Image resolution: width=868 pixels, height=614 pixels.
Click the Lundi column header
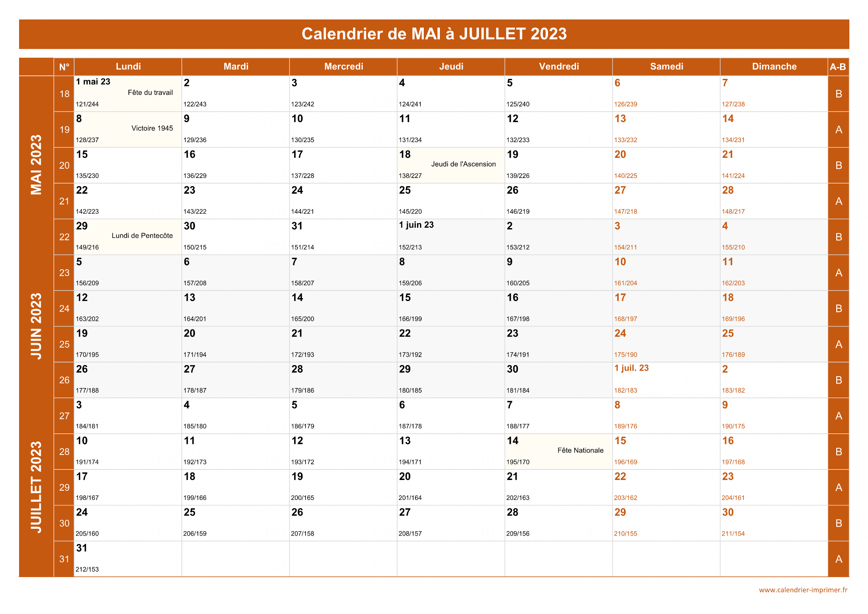128,67
